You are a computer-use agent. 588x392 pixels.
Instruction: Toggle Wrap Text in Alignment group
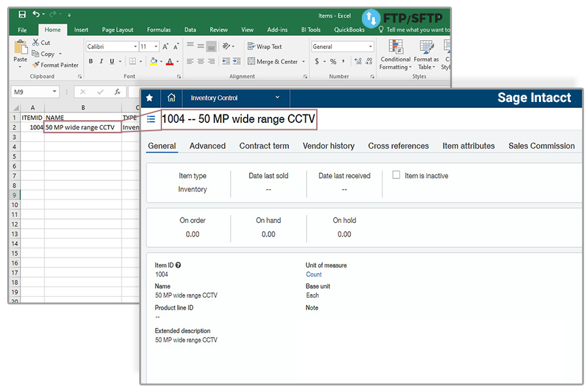point(265,46)
